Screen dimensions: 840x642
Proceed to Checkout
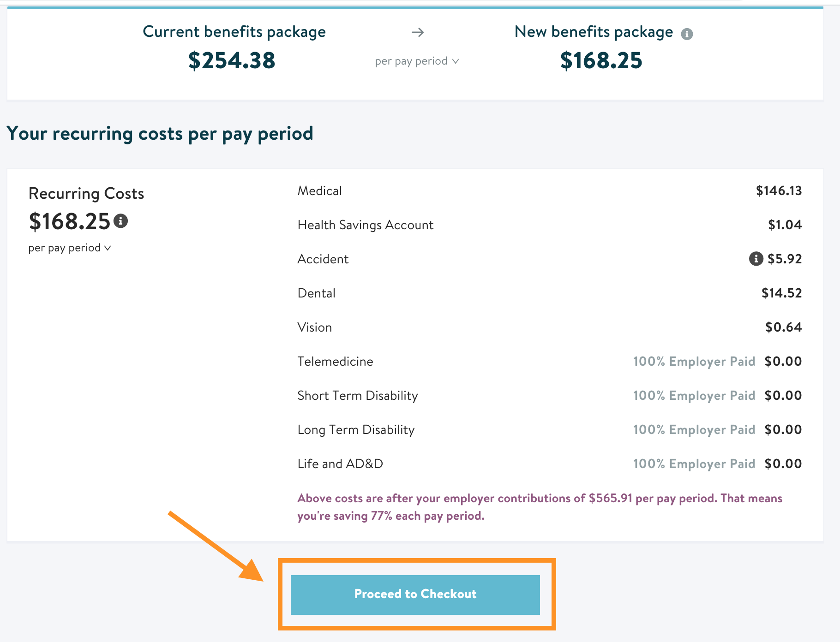(415, 594)
